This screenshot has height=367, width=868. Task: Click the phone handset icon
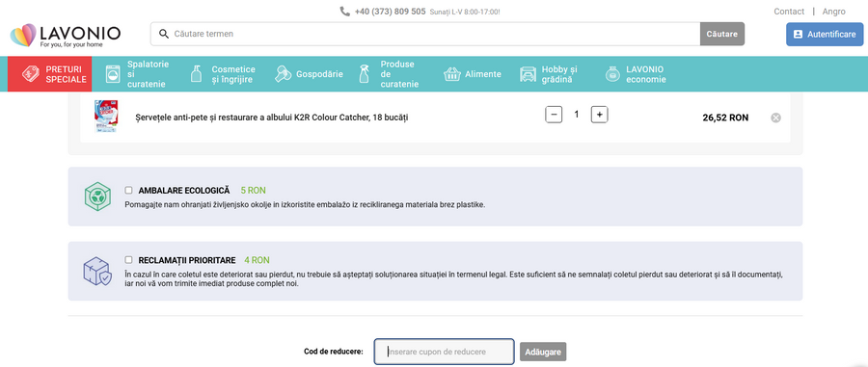(345, 11)
